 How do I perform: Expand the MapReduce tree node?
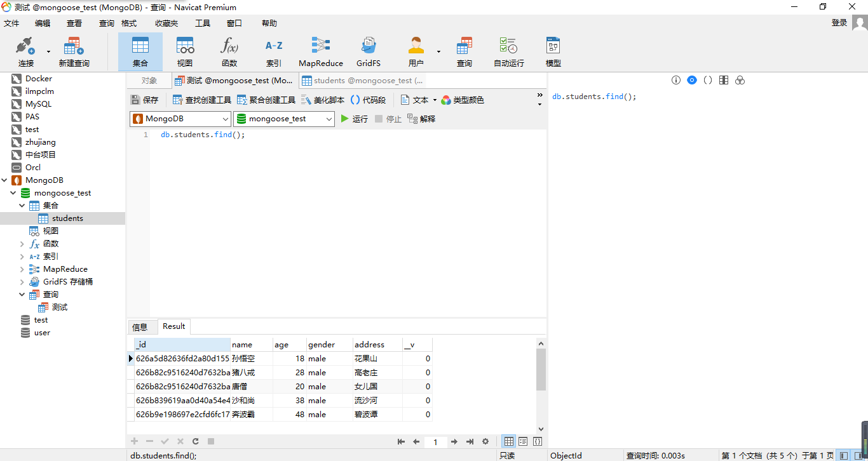22,269
